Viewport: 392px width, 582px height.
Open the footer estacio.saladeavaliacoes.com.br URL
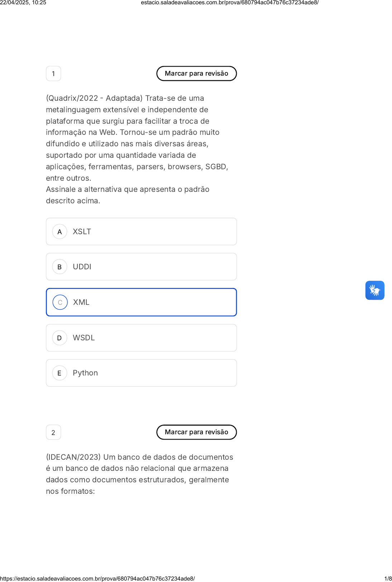point(97,578)
